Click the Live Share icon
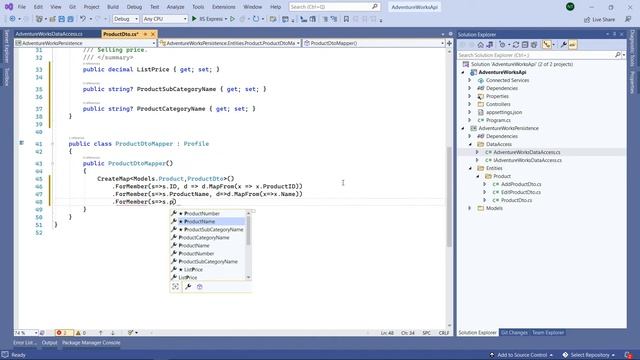 pyautogui.click(x=587, y=20)
